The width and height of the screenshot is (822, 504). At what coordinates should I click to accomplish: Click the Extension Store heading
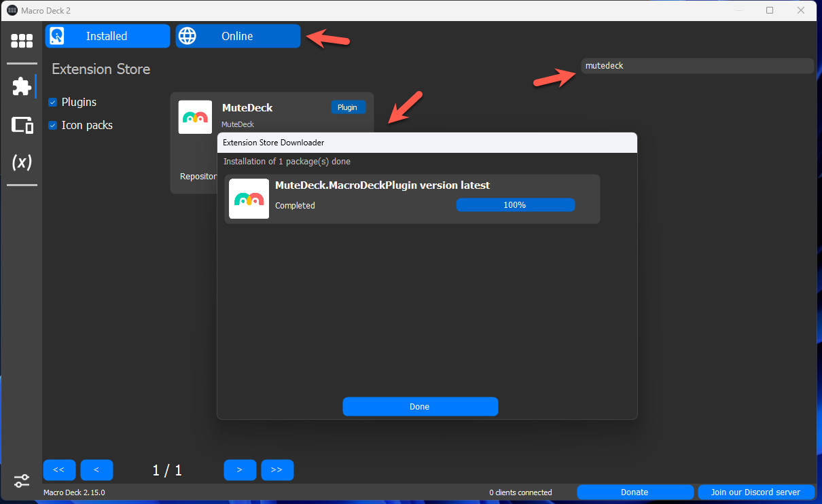(101, 69)
